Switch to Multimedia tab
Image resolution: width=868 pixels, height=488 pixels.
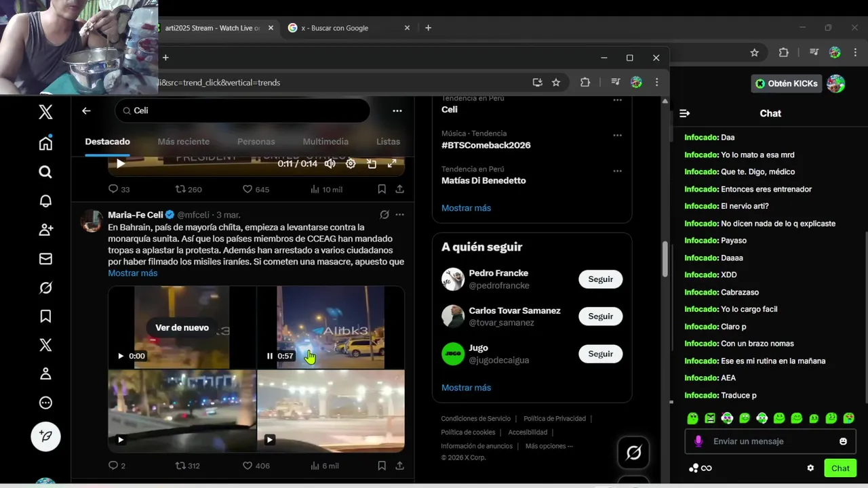(x=325, y=142)
